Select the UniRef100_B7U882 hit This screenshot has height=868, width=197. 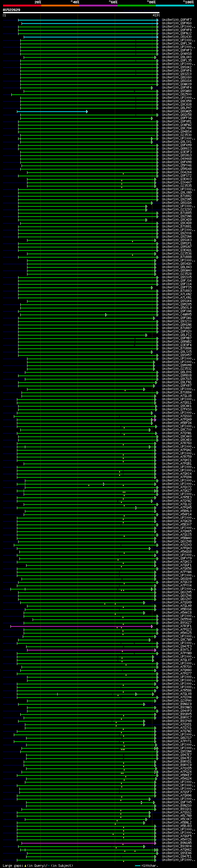[x=177, y=196]
